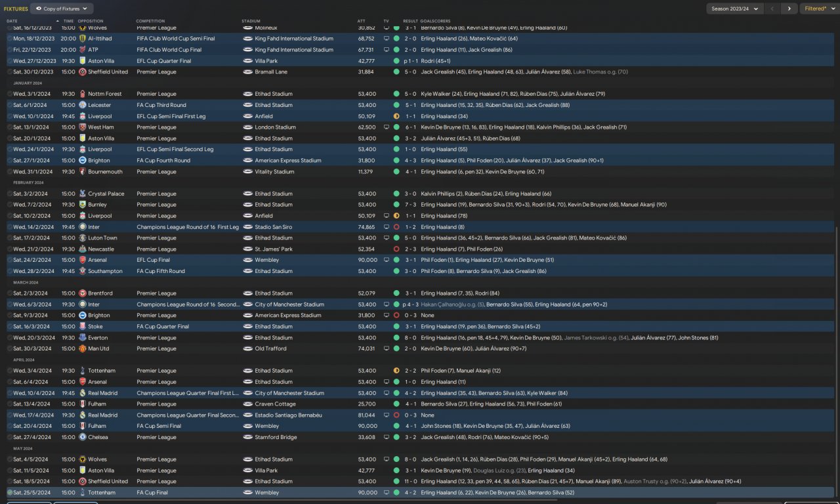Click the draw indicator on Tottenham 2 - 2

396,371
